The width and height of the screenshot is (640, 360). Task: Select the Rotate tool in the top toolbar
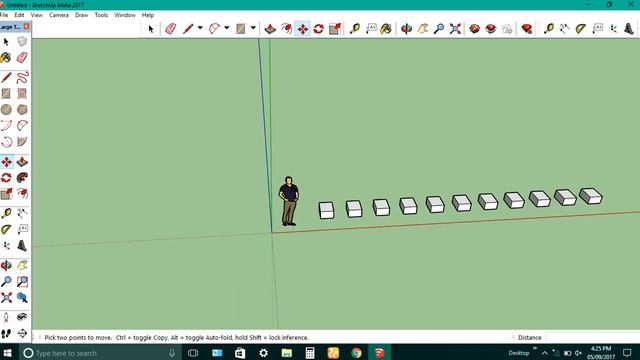click(x=319, y=29)
